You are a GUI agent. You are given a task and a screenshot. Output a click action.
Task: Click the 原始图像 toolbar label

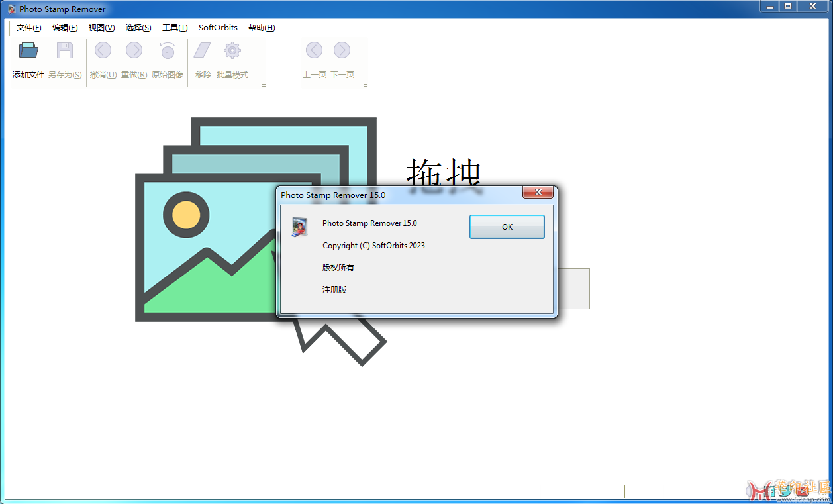click(x=168, y=75)
